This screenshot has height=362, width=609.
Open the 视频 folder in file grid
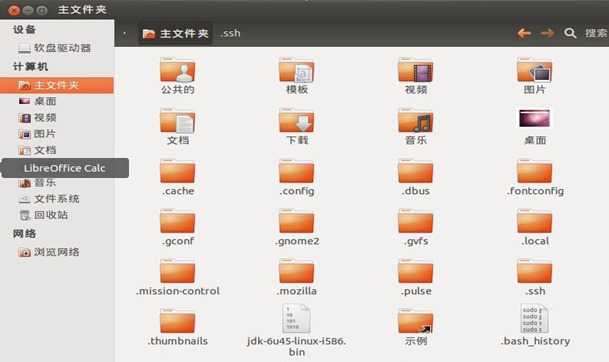pos(416,76)
